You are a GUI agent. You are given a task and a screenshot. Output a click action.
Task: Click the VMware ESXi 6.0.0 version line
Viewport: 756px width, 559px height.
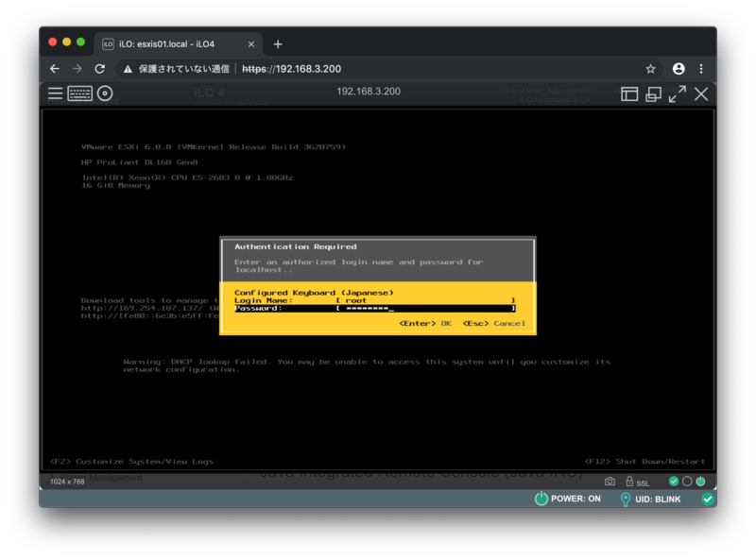214,147
